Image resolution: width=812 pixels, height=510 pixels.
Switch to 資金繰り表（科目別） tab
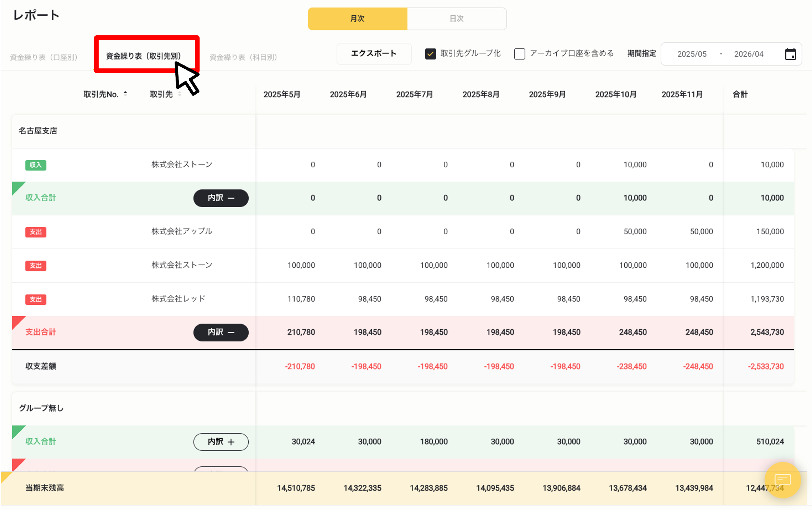[x=243, y=57]
